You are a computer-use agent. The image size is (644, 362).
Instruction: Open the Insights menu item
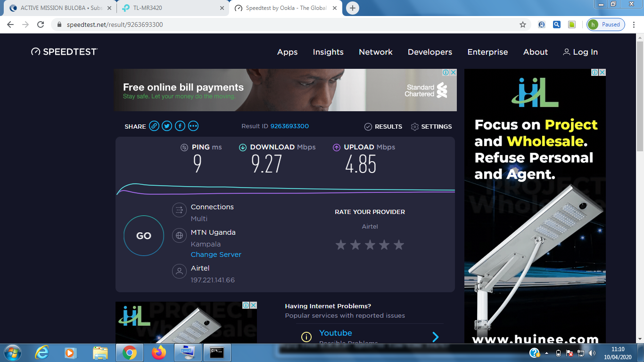point(328,52)
